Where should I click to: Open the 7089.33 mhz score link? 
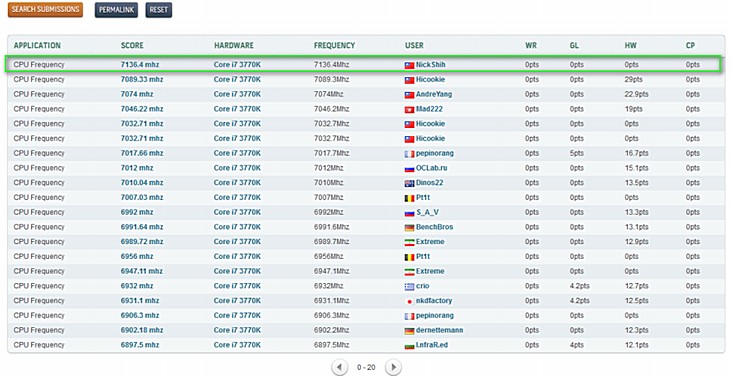pos(142,80)
